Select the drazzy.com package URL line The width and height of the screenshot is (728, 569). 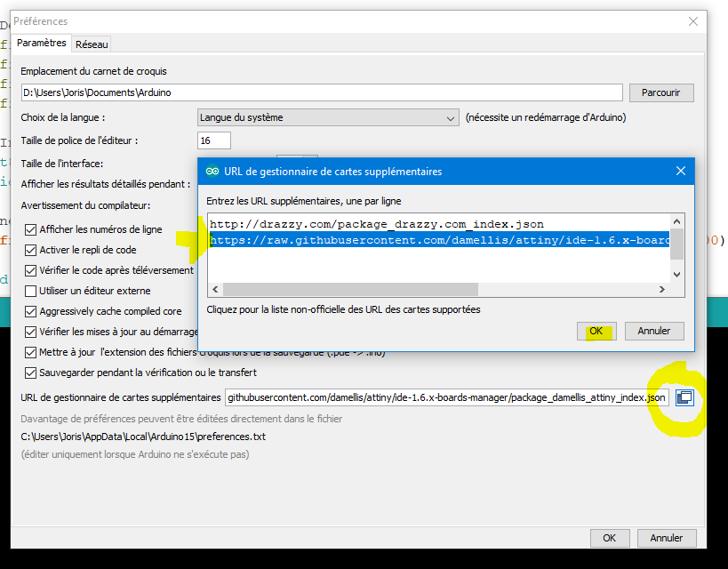[377, 224]
